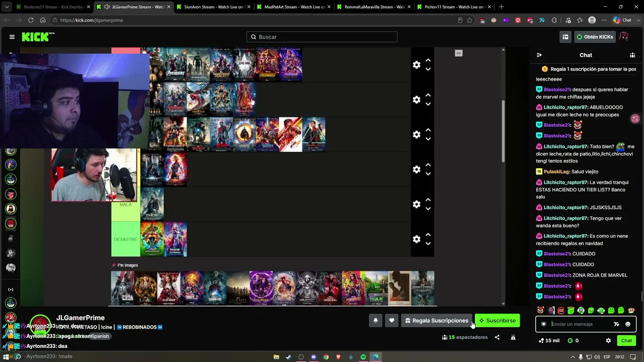Move the DESASTRE tier row down
The image size is (644, 362).
(428, 244)
